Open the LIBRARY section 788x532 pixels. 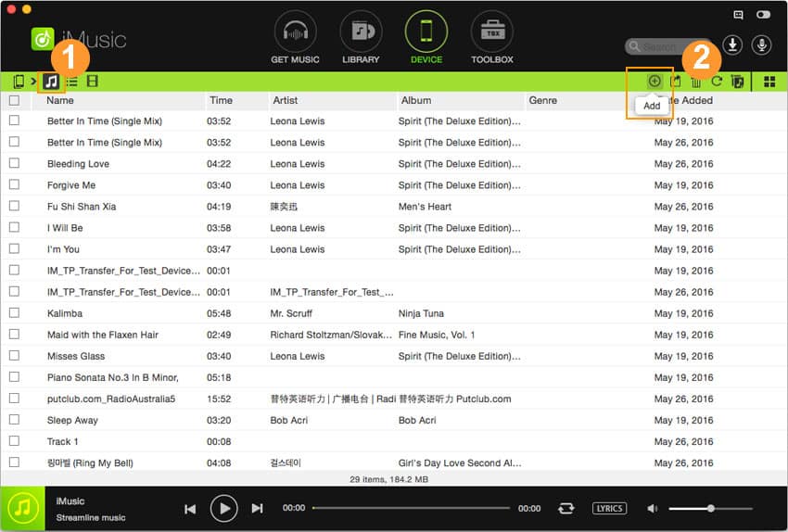pyautogui.click(x=361, y=38)
